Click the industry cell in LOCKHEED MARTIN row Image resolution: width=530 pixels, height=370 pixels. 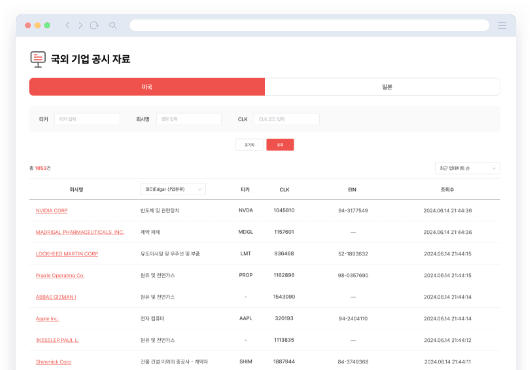(x=170, y=254)
